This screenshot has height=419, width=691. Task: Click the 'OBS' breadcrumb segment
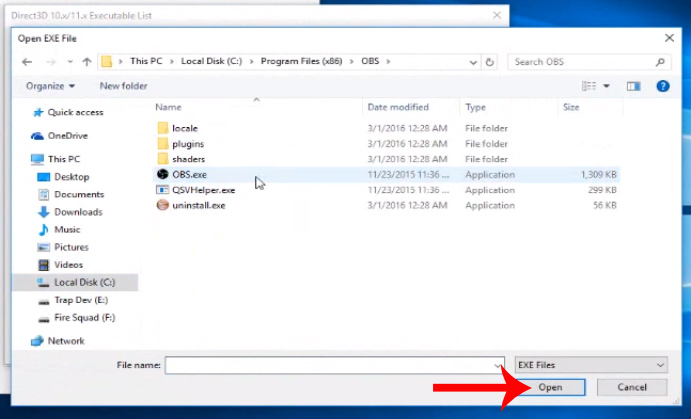click(370, 61)
